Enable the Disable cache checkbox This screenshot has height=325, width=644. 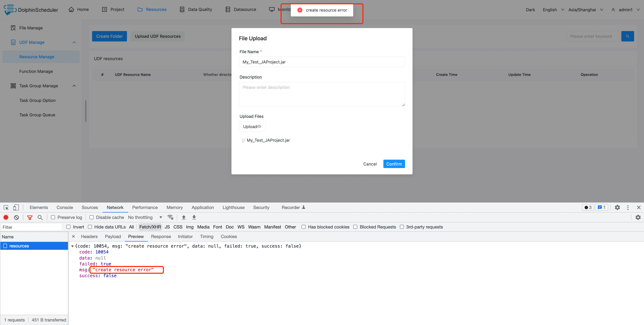click(x=92, y=217)
